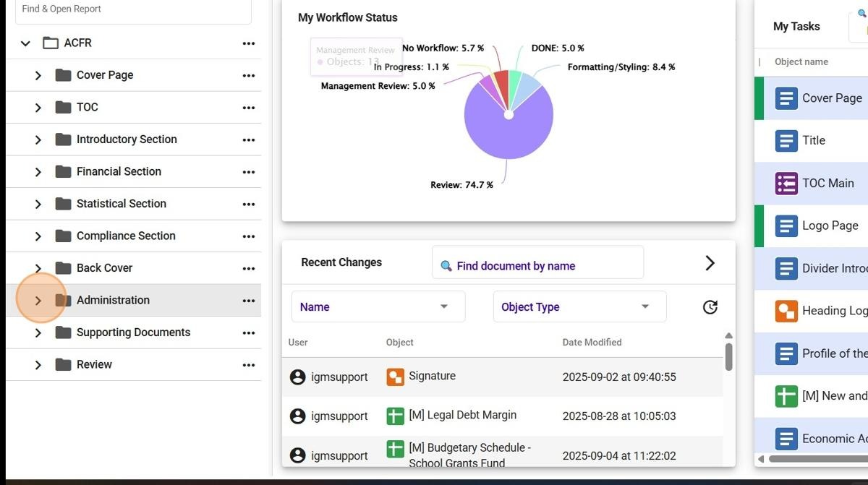Select the Financial Section folder label

119,172
